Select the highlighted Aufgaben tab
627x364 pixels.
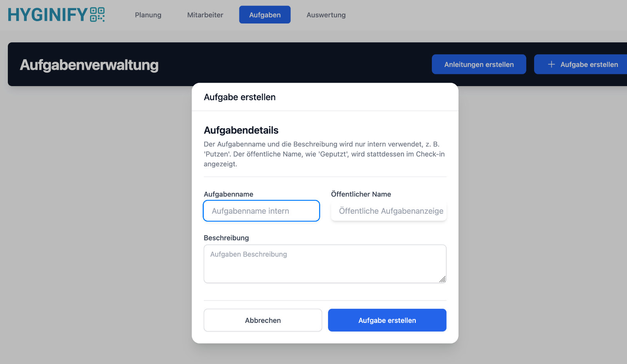265,15
